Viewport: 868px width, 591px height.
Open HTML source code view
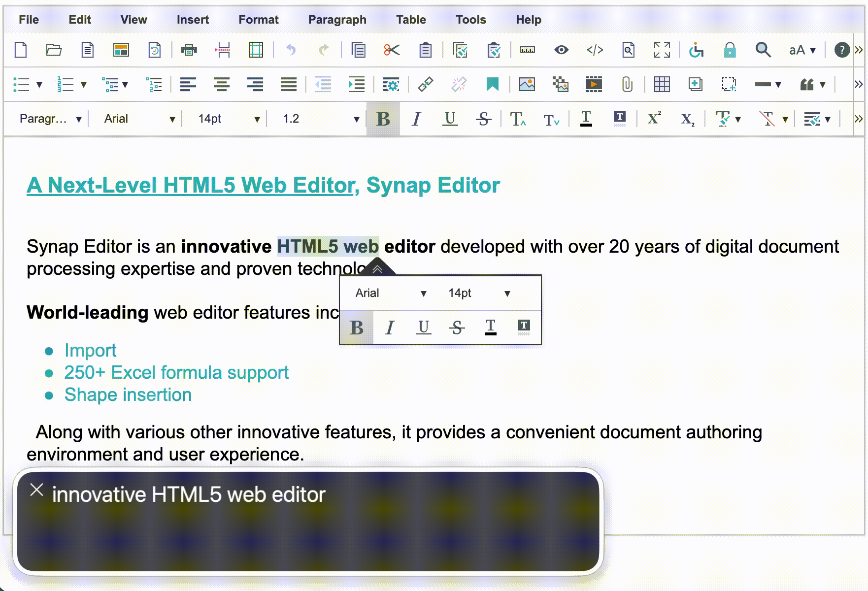[x=595, y=50]
